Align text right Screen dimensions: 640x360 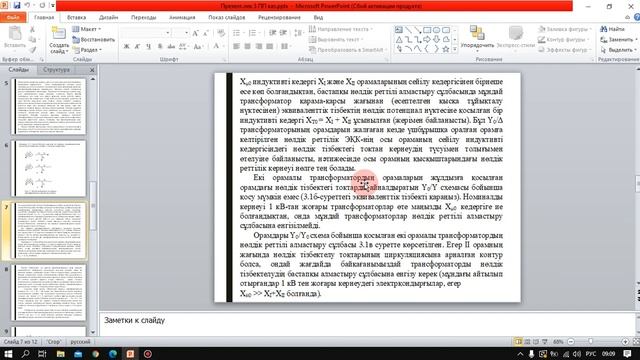coord(258,47)
